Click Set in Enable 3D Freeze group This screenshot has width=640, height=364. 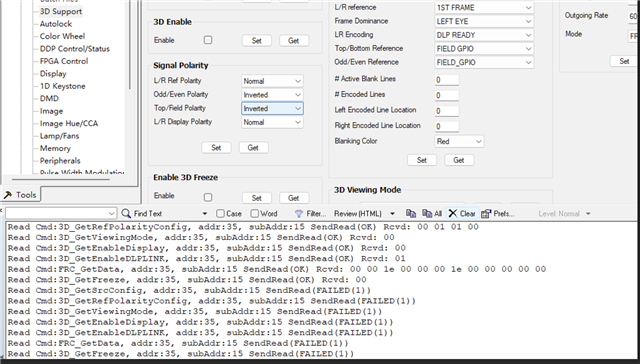pyautogui.click(x=257, y=198)
